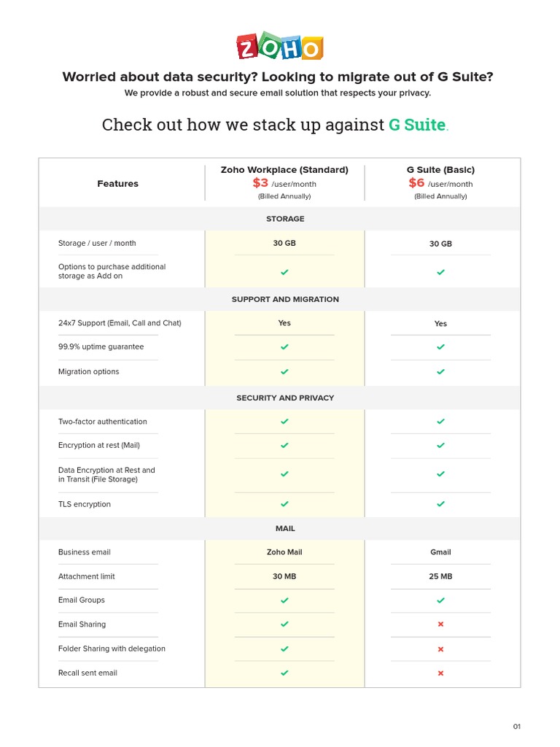Click G Suite's check for Migration options

440,372
